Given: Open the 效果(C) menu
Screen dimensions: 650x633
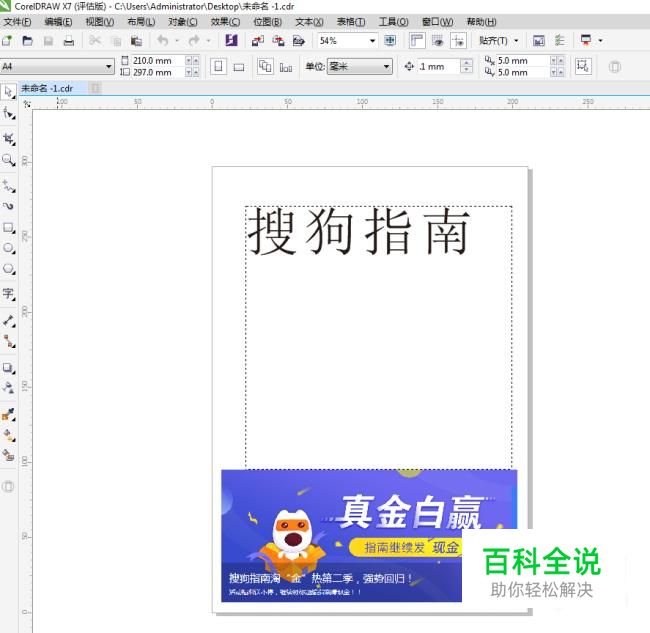Looking at the screenshot, I should (226, 22).
